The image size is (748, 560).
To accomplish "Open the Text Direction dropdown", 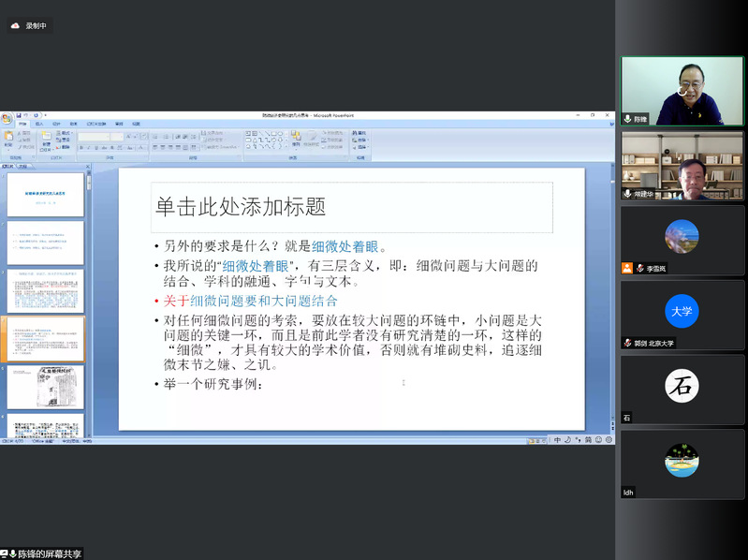I will (x=212, y=133).
